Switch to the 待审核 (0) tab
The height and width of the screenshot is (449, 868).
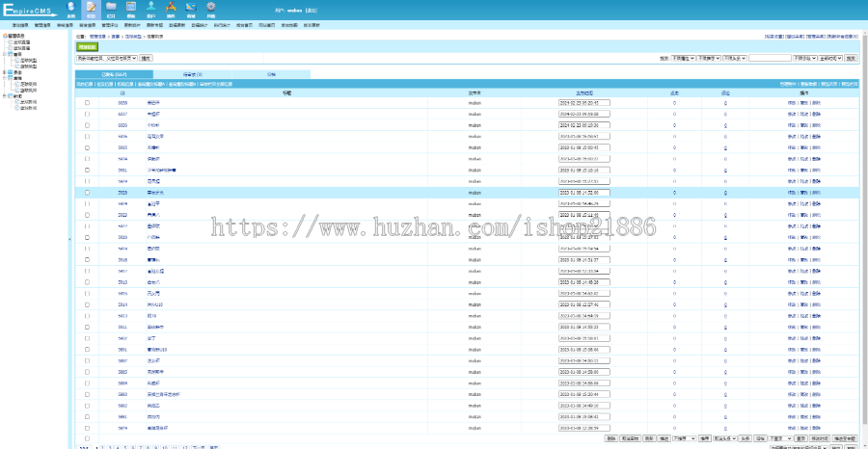click(192, 74)
